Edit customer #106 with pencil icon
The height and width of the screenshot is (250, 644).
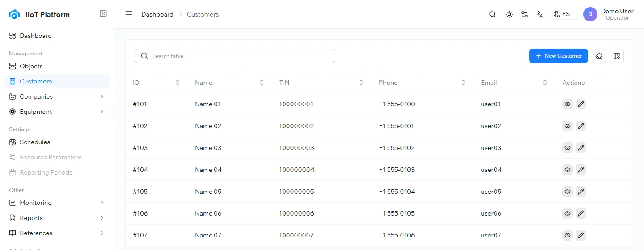click(x=581, y=213)
